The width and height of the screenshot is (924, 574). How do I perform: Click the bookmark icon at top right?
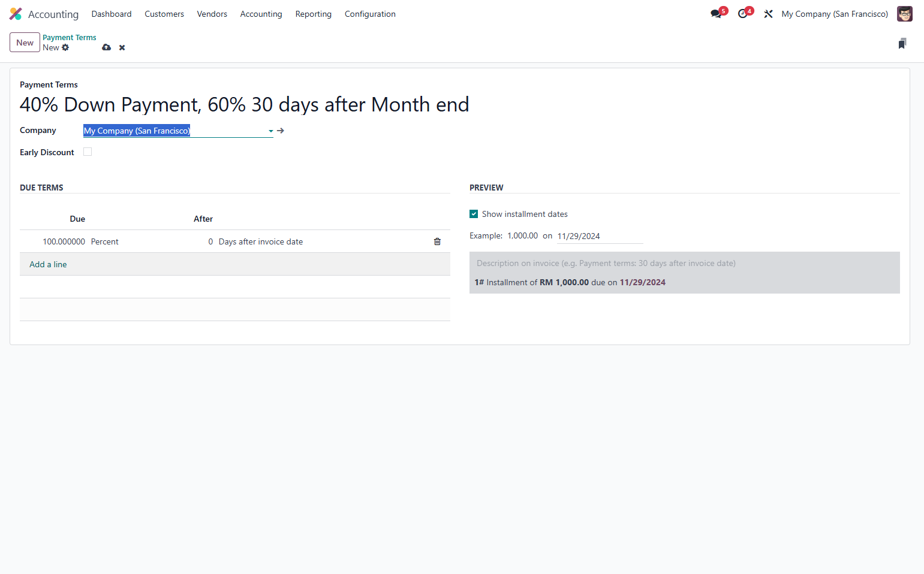click(902, 43)
